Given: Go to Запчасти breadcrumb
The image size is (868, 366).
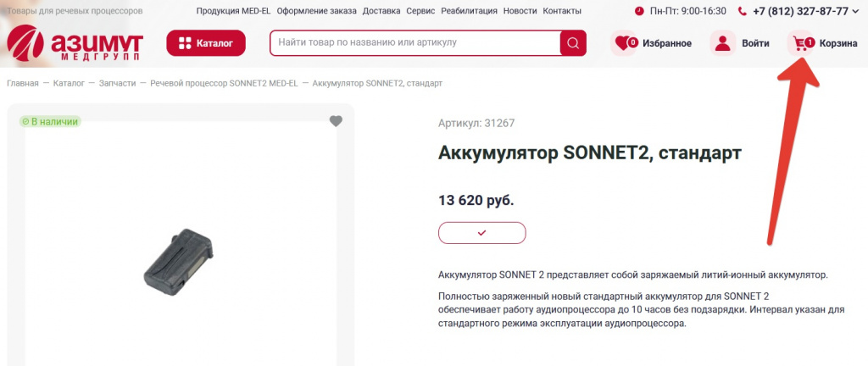Looking at the screenshot, I should (x=117, y=84).
